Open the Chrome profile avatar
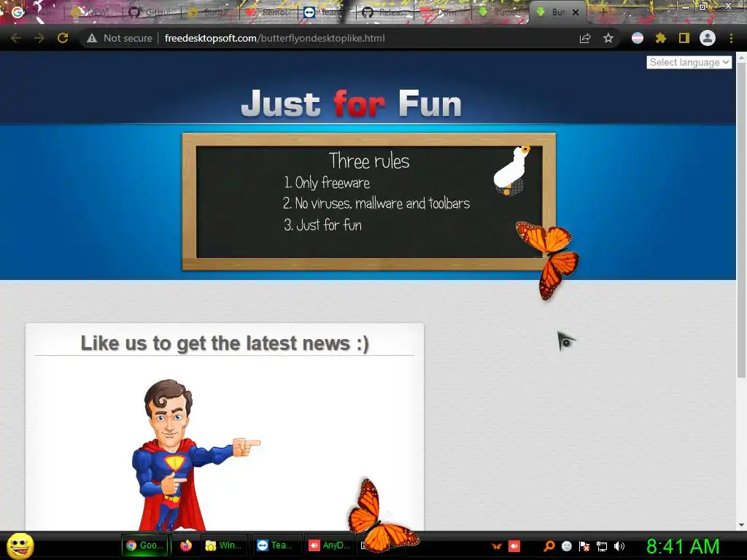This screenshot has width=747, height=560. [708, 38]
